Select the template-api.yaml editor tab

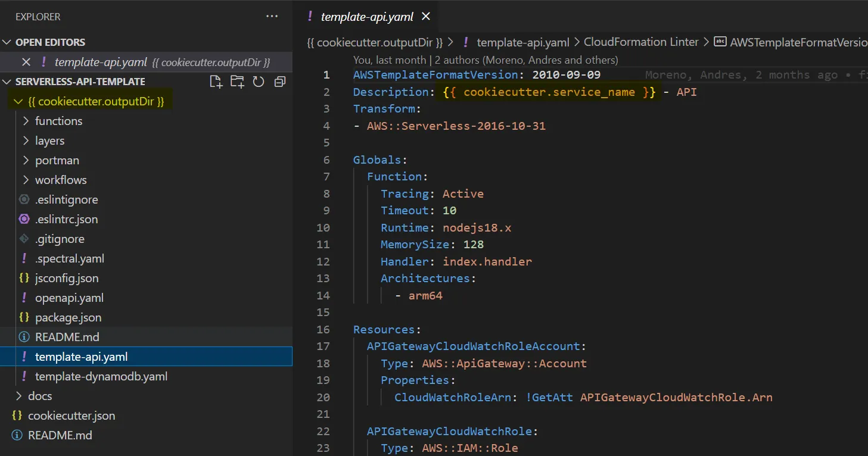(x=367, y=17)
